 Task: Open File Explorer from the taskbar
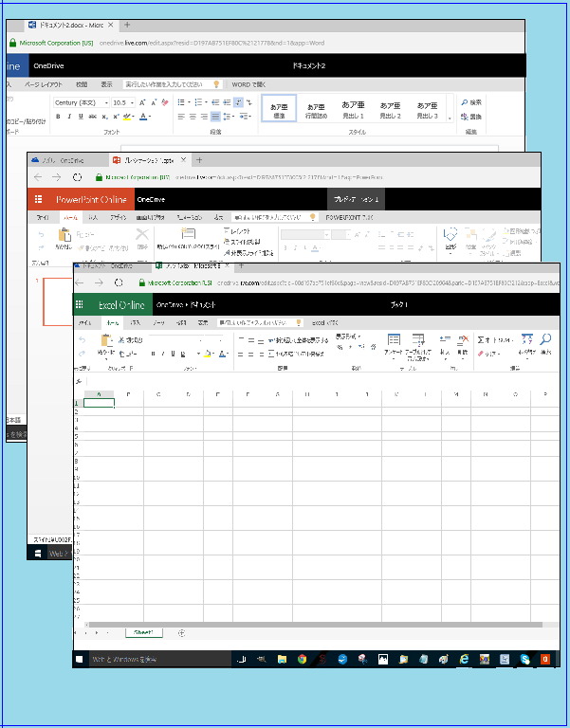pyautogui.click(x=282, y=660)
